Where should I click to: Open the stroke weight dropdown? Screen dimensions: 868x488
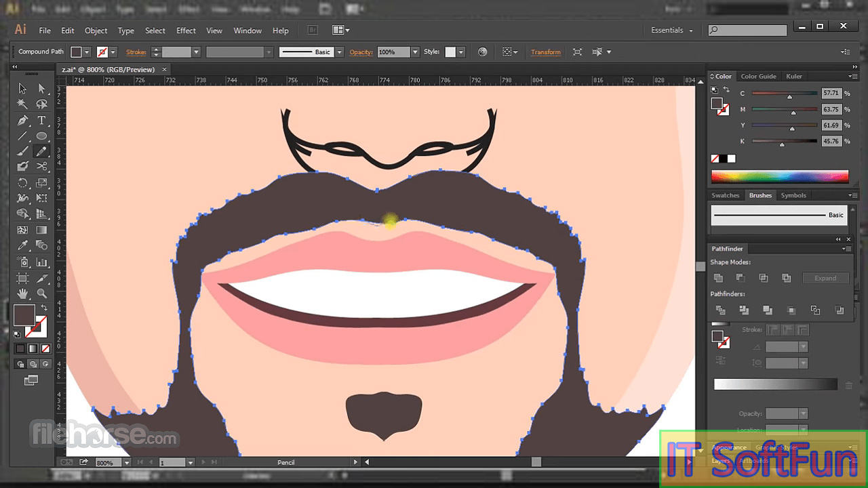(196, 52)
